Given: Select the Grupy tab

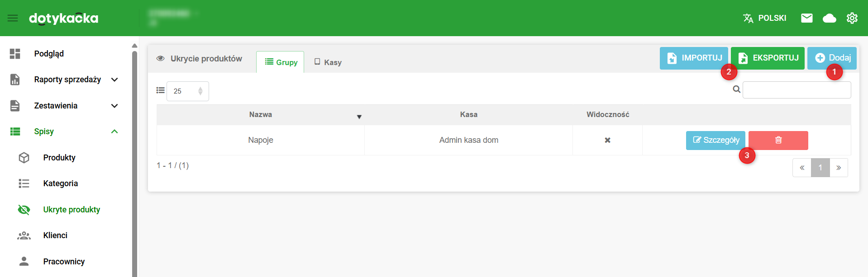Looking at the screenshot, I should pos(281,62).
